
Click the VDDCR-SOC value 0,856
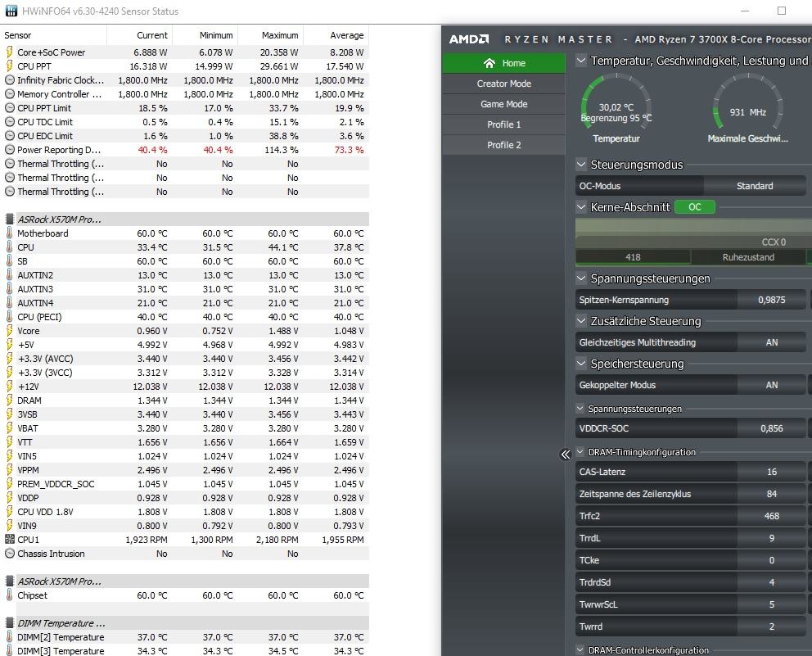(772, 428)
